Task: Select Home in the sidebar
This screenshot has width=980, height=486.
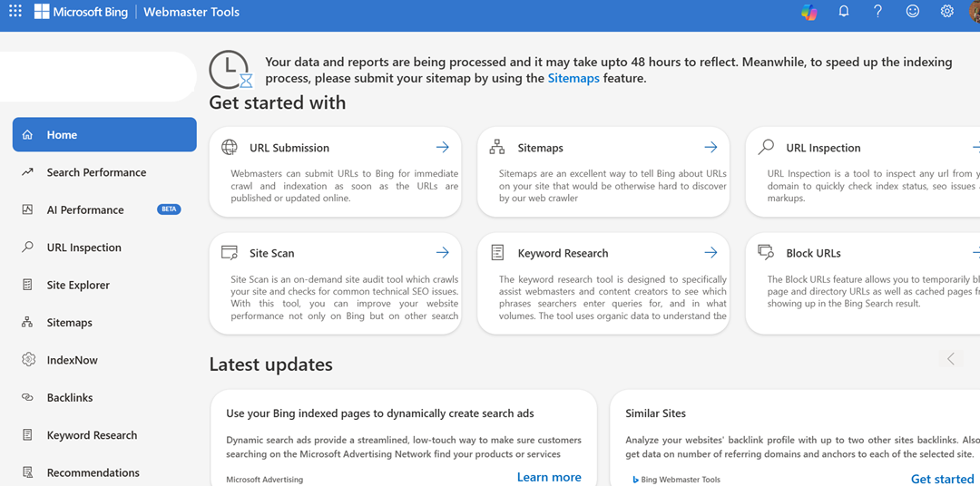Action: [x=104, y=134]
